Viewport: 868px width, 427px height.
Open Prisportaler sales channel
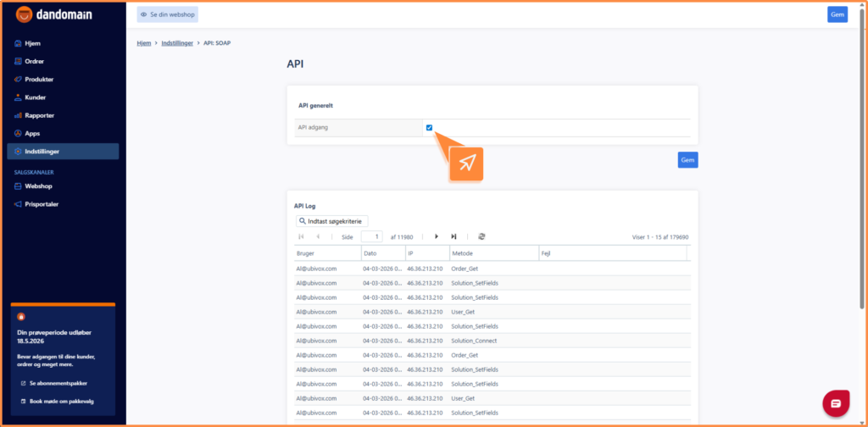(42, 204)
